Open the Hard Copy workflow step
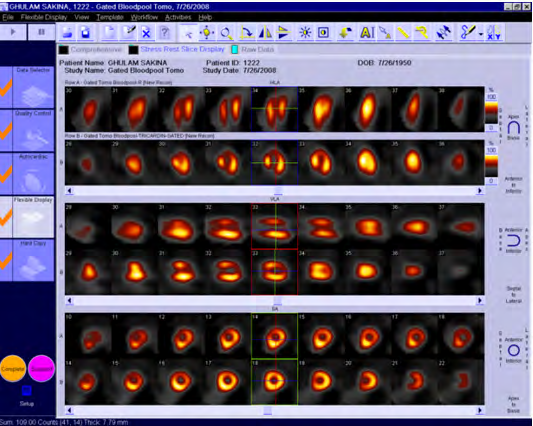Image resolution: width=533 pixels, height=426 pixels. [x=33, y=260]
